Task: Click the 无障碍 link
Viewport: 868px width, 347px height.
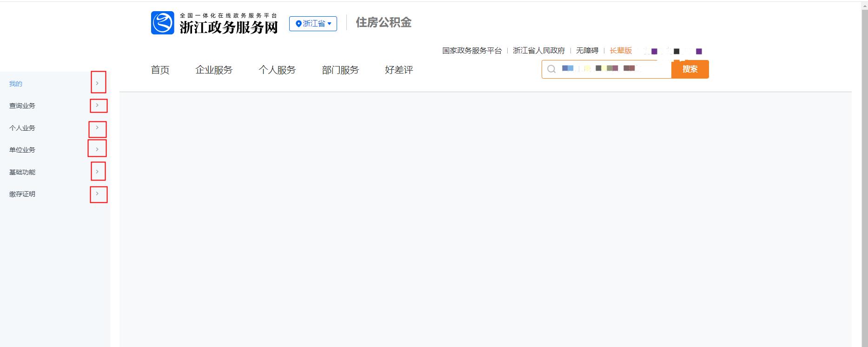Action: click(587, 51)
